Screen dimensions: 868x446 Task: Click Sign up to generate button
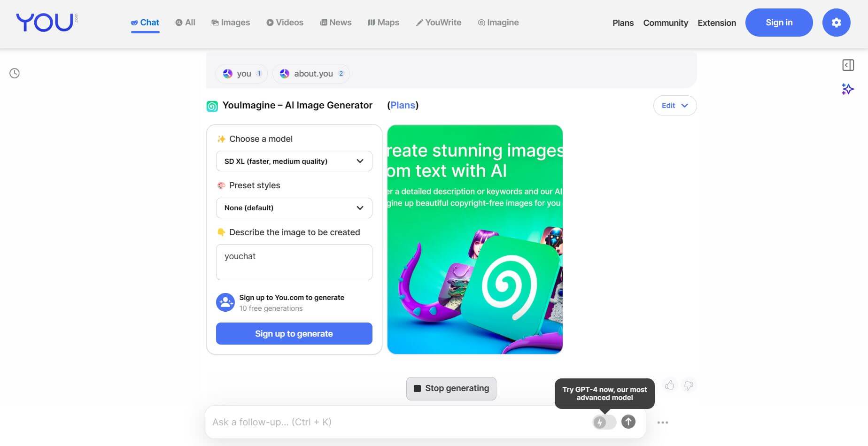click(294, 334)
